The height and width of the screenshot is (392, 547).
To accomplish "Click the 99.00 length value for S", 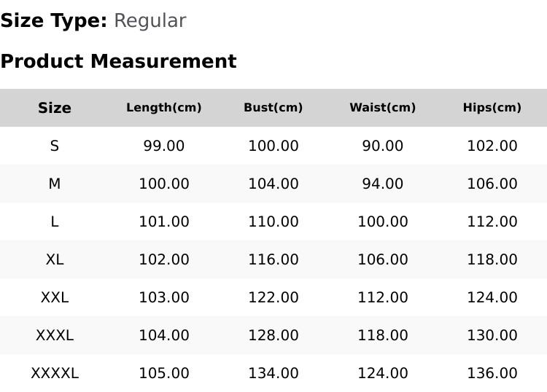I will pos(164,146).
